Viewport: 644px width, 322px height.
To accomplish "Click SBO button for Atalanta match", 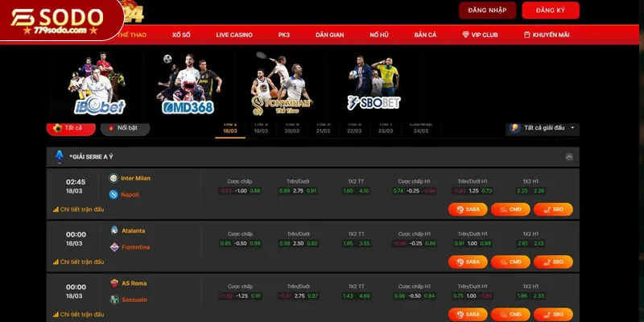I will click(x=553, y=262).
